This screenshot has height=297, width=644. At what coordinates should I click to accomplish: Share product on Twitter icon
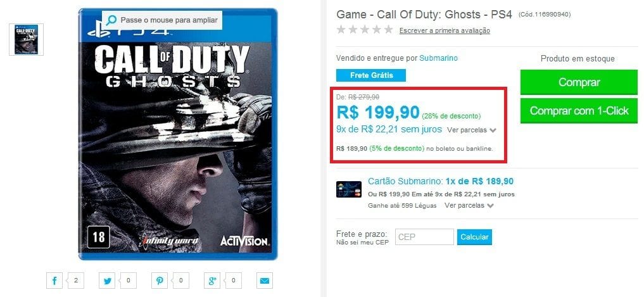107,281
